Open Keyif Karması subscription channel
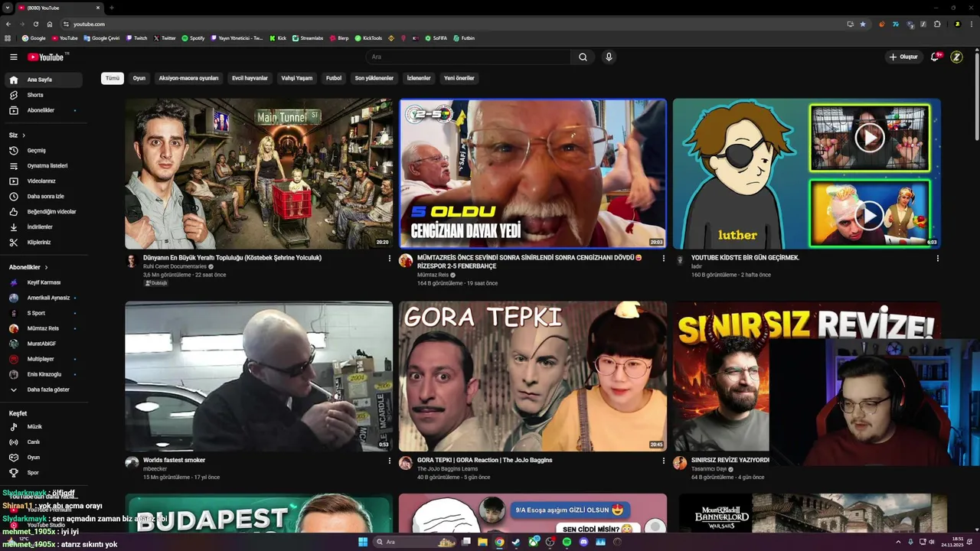 43,282
